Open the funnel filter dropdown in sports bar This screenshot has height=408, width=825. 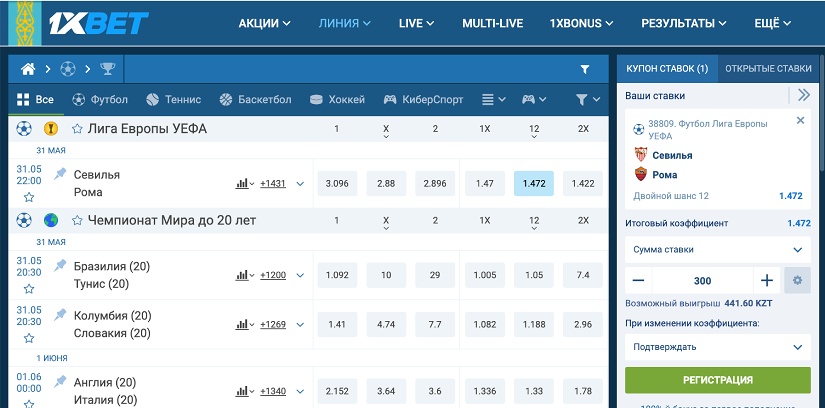pos(588,99)
